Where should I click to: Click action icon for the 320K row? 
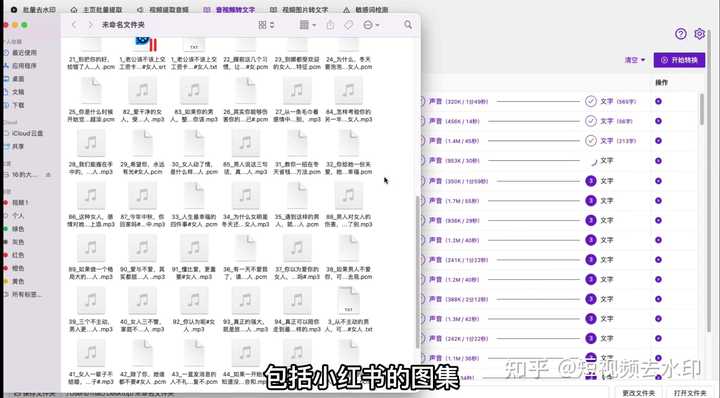658,101
